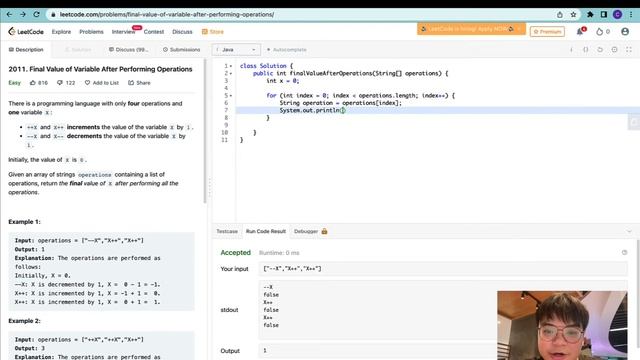Share this page from the address bar

tap(560, 14)
